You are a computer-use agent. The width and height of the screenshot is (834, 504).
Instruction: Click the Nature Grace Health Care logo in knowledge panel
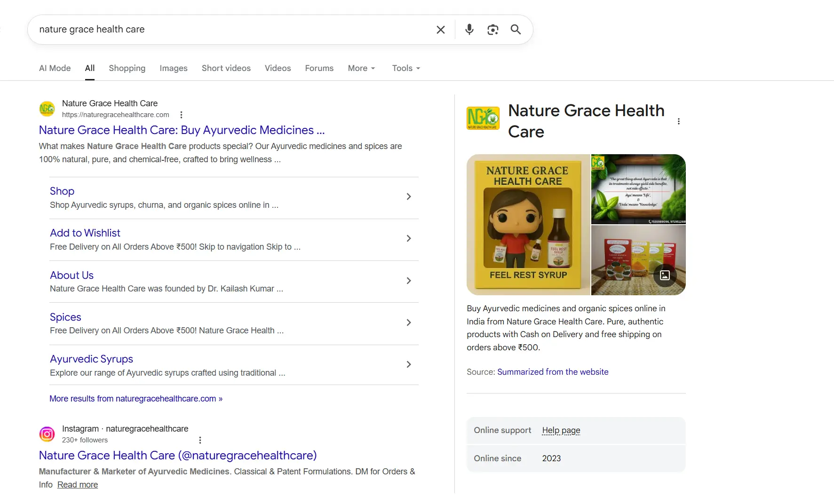click(x=483, y=118)
